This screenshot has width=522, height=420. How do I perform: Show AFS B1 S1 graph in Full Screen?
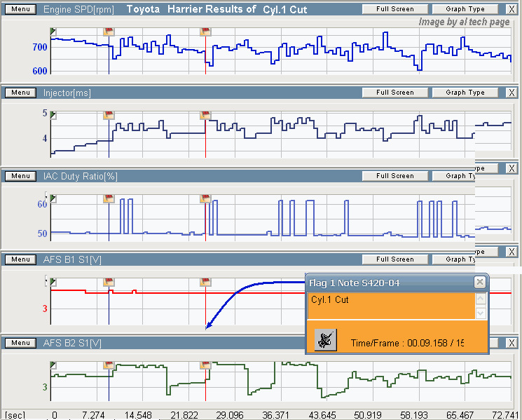[x=394, y=259]
